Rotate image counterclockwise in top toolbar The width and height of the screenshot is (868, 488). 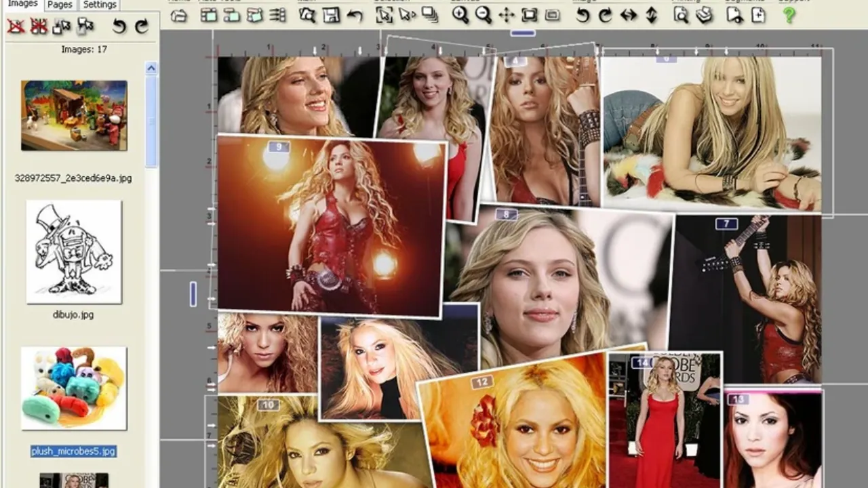583,15
